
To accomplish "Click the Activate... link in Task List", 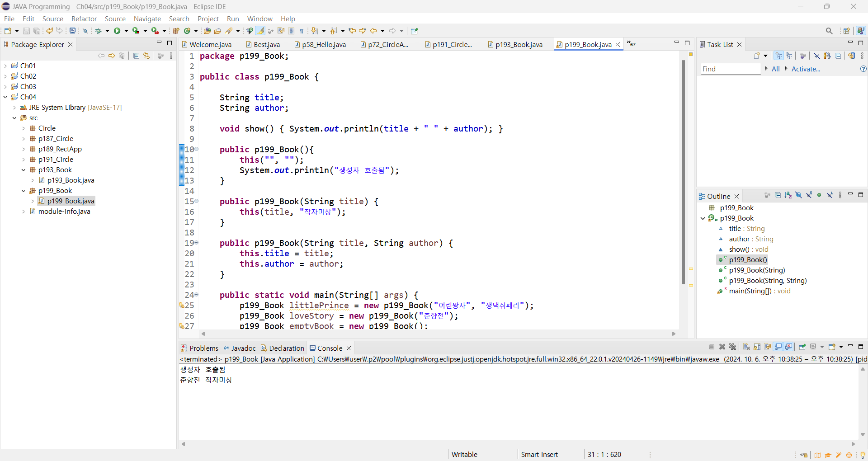I will click(806, 69).
